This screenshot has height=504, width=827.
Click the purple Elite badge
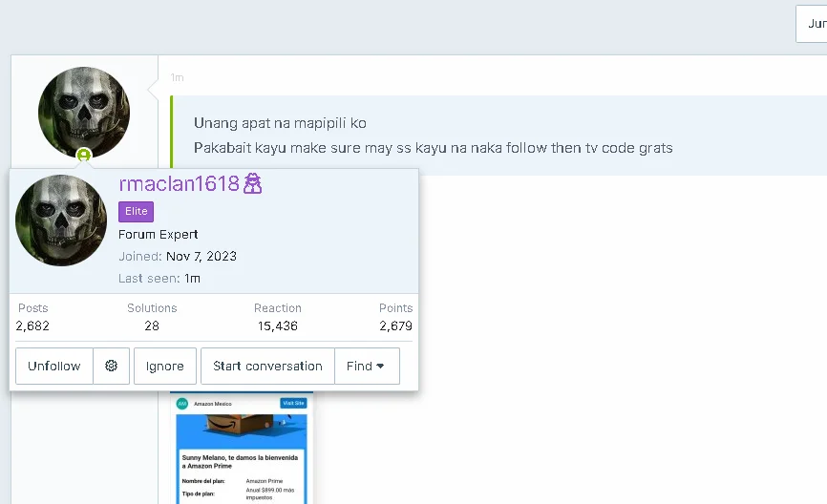(136, 211)
